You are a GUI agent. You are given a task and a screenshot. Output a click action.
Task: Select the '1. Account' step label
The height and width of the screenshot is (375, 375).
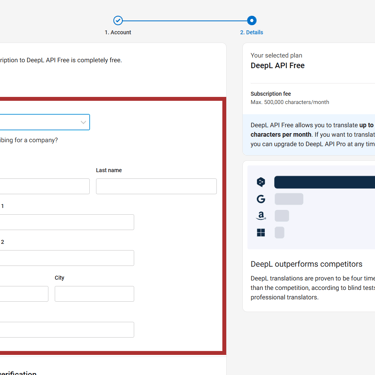[118, 32]
